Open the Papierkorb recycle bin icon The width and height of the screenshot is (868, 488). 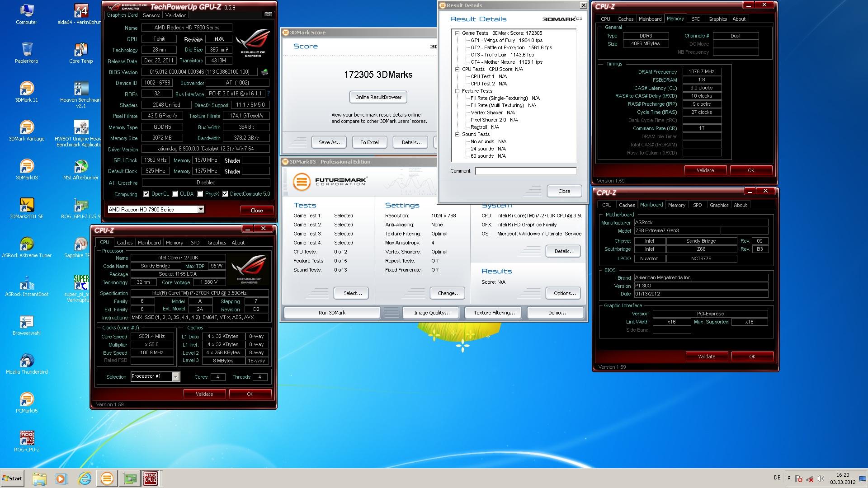[27, 53]
